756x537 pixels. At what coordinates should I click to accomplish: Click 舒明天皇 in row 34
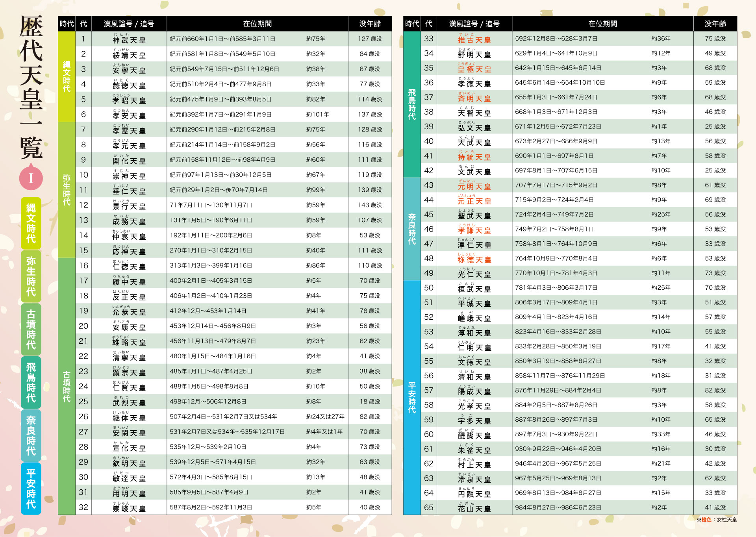point(474,55)
